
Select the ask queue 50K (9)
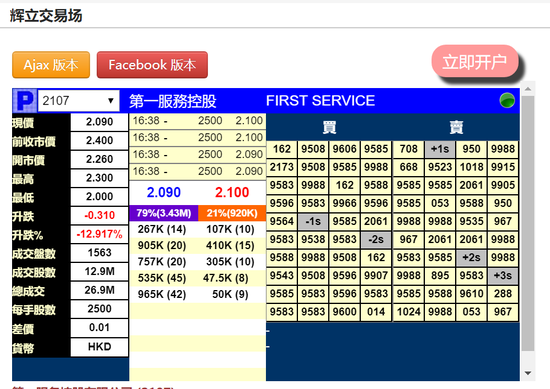[x=230, y=294]
